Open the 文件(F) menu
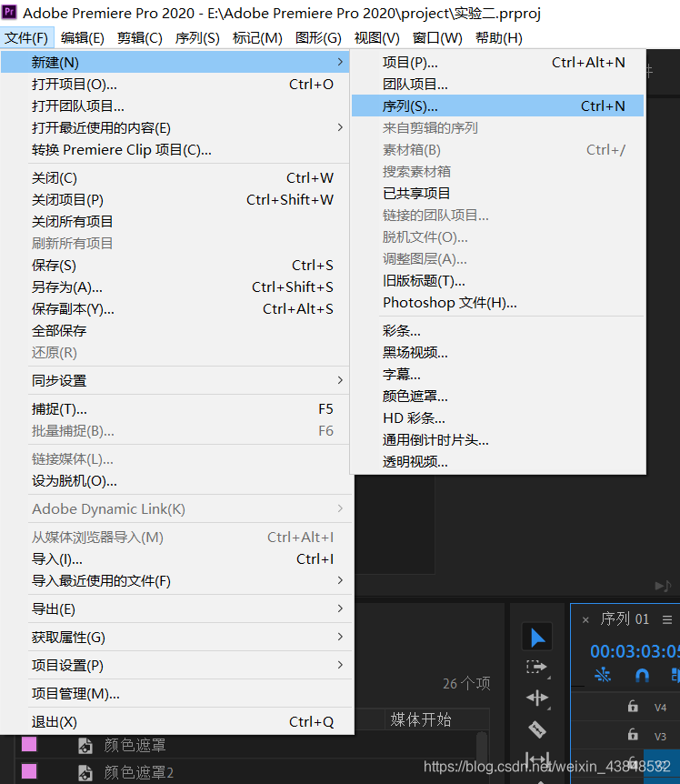 (26, 38)
